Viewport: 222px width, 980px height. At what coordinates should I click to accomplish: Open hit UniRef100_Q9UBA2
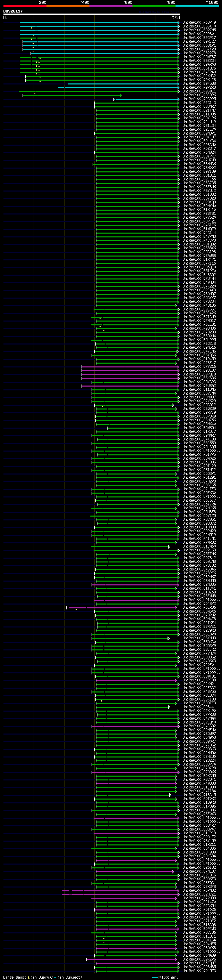tap(199, 386)
